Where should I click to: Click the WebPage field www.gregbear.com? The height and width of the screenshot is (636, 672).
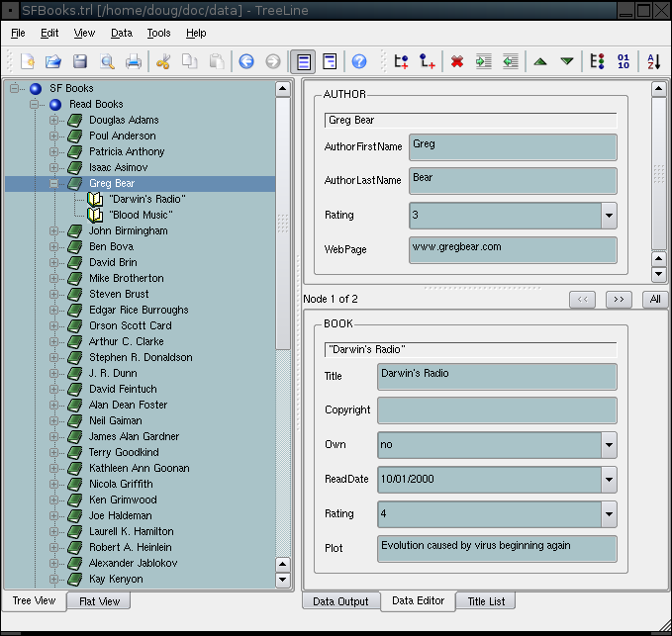(513, 250)
